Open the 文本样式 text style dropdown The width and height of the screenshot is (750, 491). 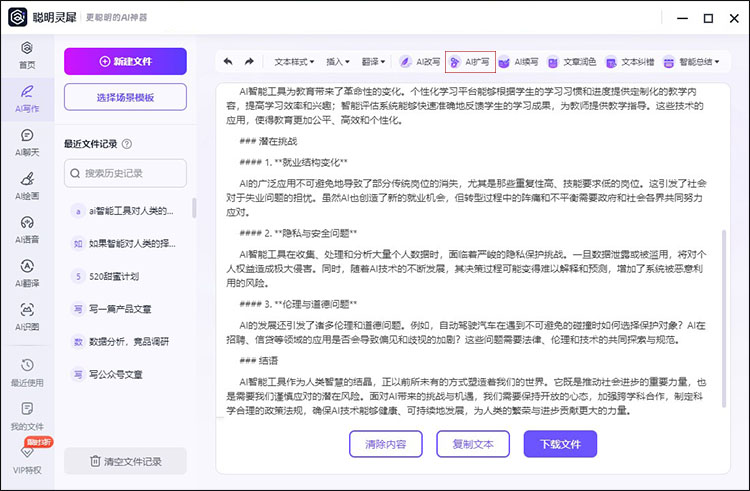click(294, 62)
